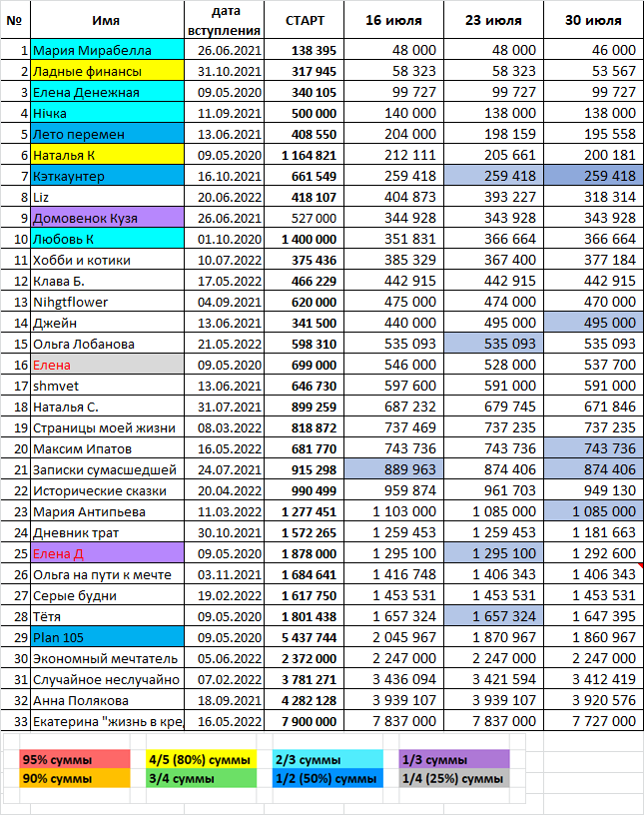Image resolution: width=644 pixels, height=815 pixels.
Task: Select the cell 'Елена Денежная'
Action: 107,92
